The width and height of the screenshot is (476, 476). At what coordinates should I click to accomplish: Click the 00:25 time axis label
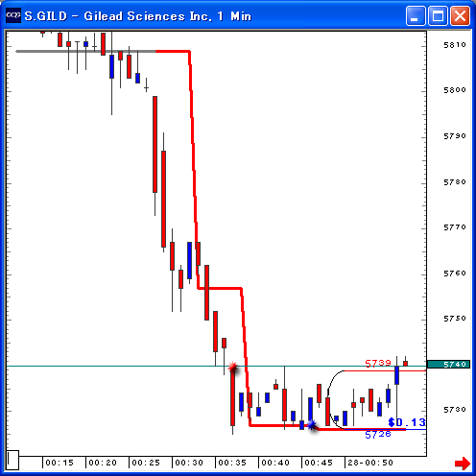(x=146, y=463)
